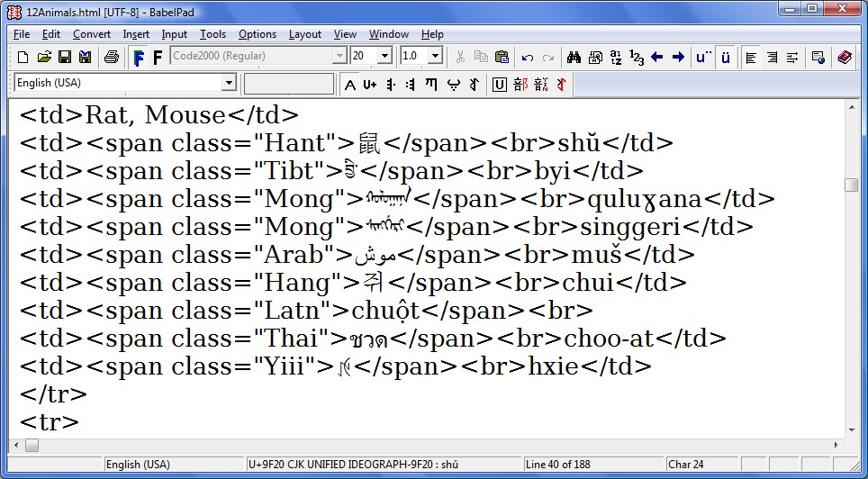Click the black F single font icon
This screenshot has height=479, width=868.
(158, 57)
